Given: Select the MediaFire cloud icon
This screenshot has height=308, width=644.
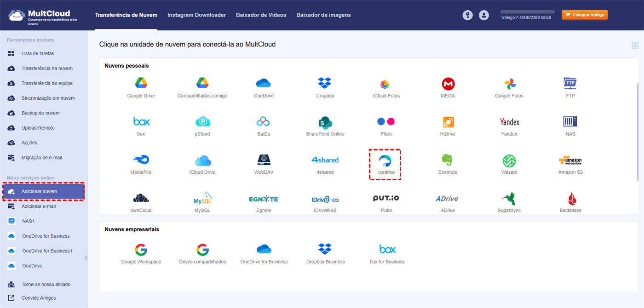Looking at the screenshot, I should point(141,160).
